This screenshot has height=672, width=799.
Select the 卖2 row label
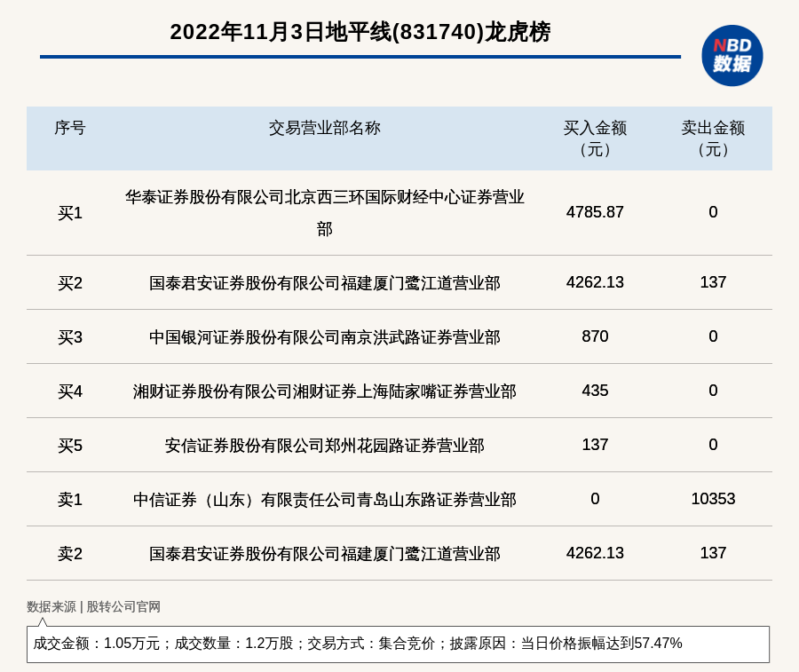tap(70, 554)
